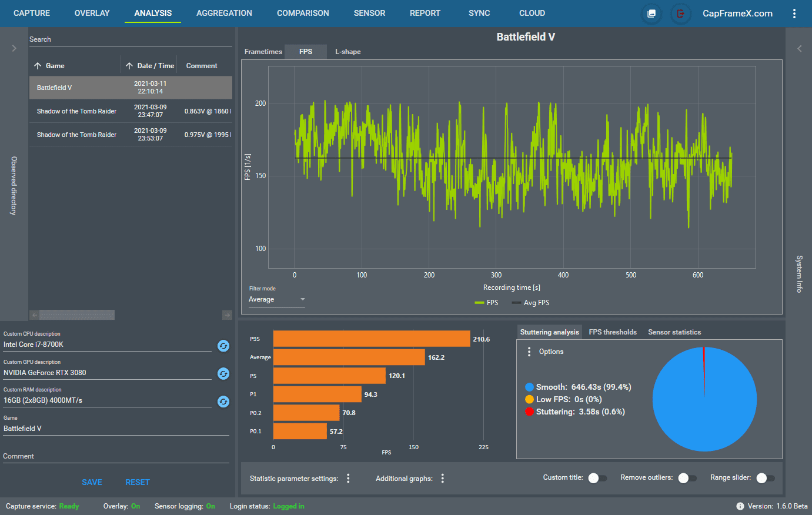Sort by Date / Time arrow icon

click(x=129, y=66)
